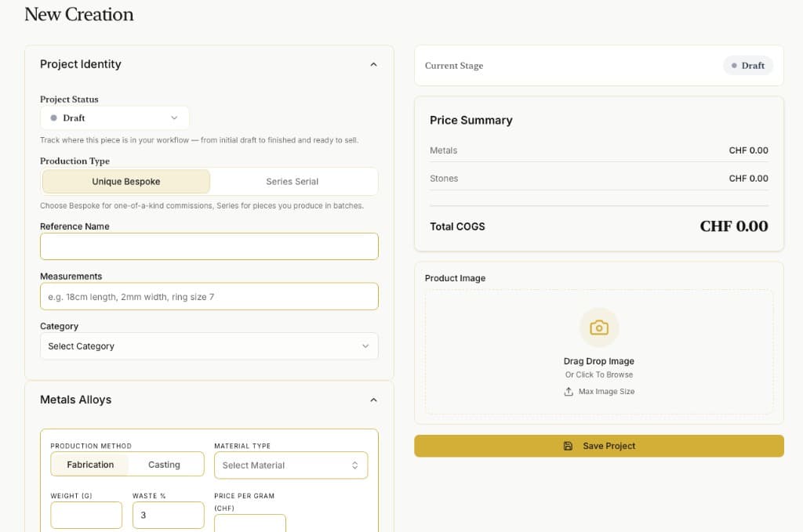Click the New Creation page title
Viewport: 803px width, 532px height.
79,14
